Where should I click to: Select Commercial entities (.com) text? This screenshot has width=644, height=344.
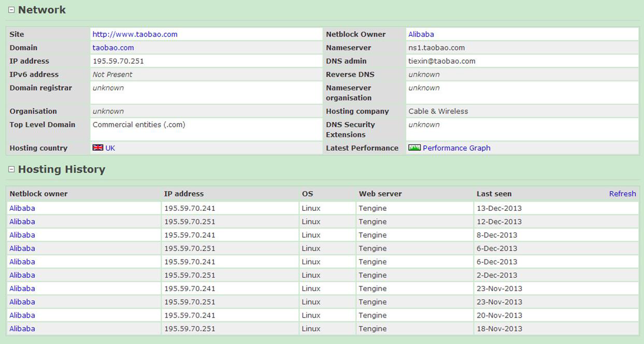139,125
